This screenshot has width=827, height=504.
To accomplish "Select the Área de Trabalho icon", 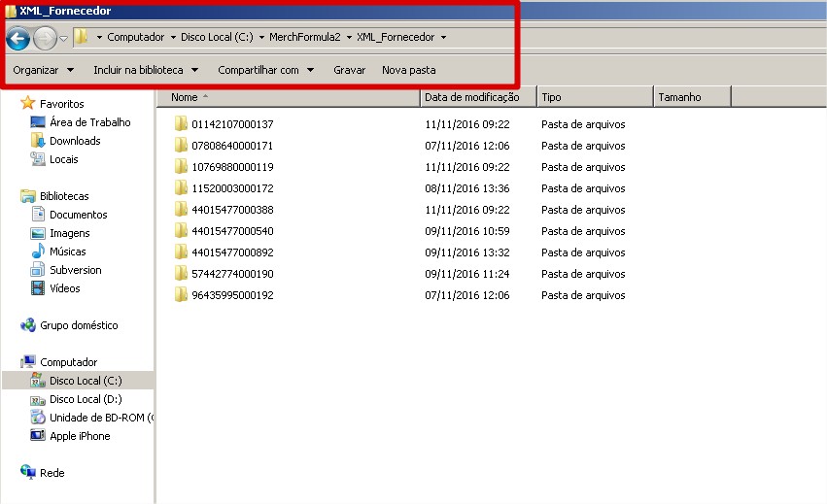I will point(38,122).
